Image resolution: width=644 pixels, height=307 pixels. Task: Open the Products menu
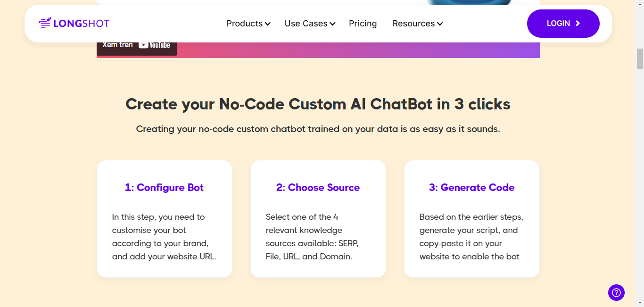tap(248, 24)
